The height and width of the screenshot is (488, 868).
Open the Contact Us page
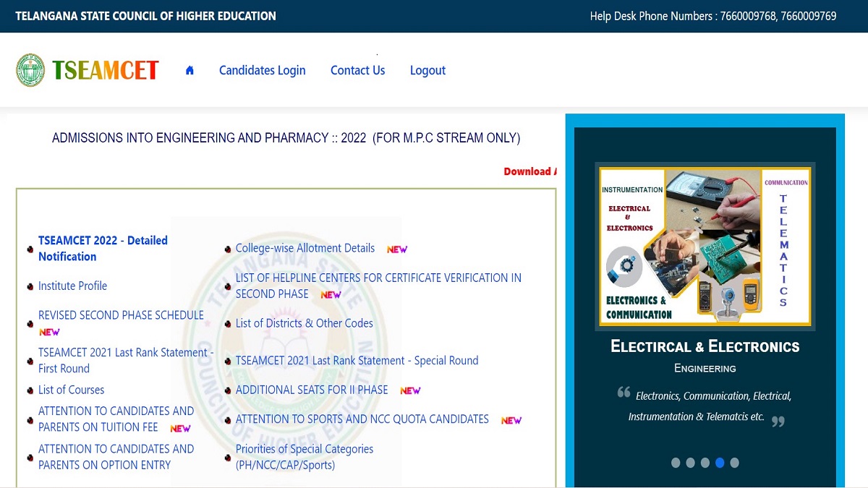tap(357, 70)
